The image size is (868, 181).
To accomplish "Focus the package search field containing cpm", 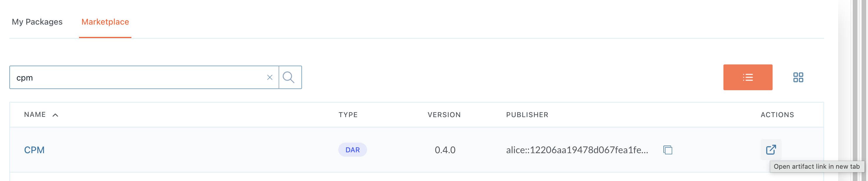I will pos(135,78).
